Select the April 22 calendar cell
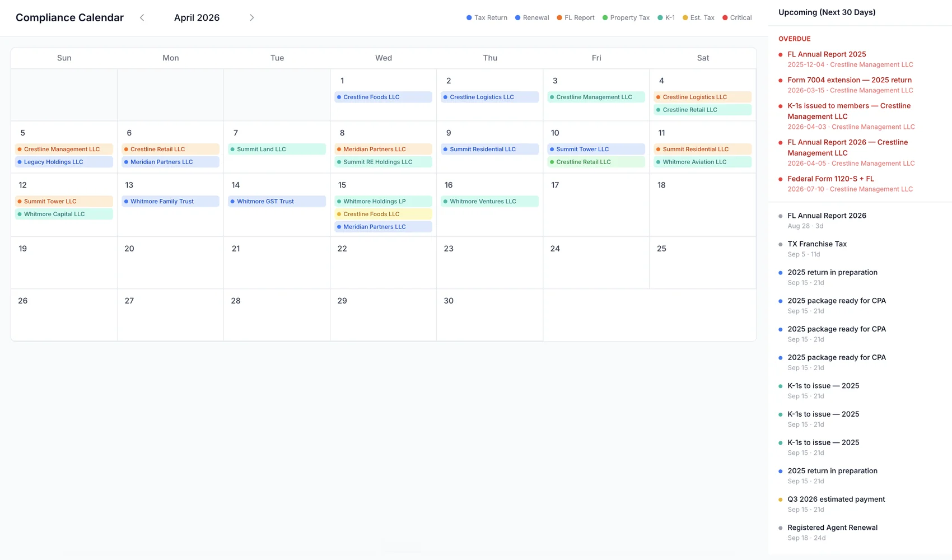952x560 pixels. pos(383,263)
